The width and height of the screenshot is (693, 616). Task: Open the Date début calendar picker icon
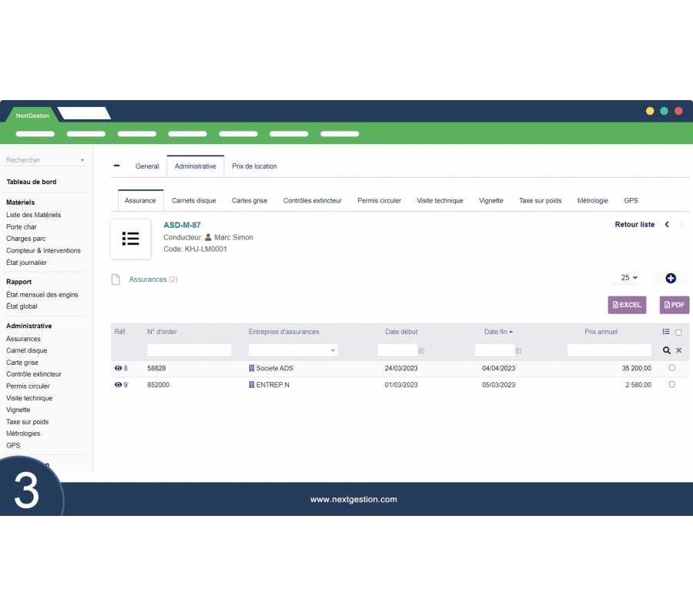420,350
